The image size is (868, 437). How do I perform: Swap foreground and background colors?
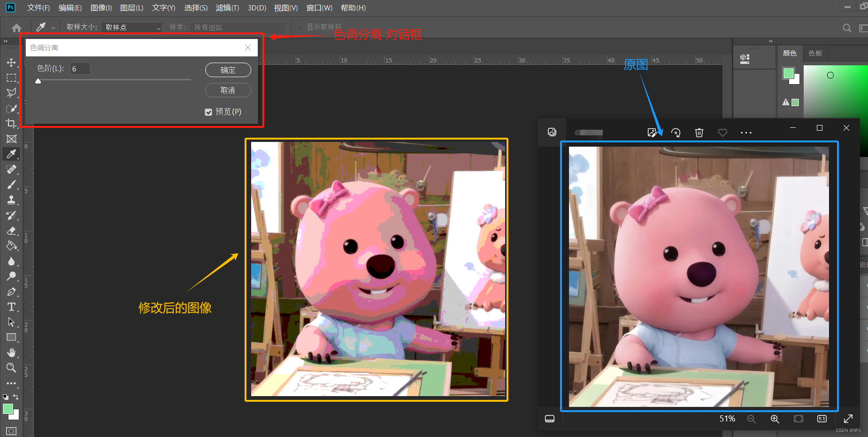(15, 397)
